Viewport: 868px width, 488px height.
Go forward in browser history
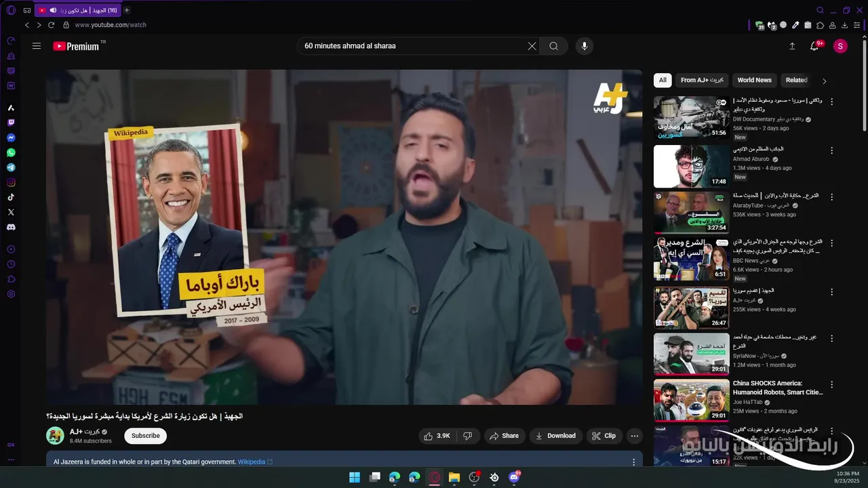(x=39, y=25)
